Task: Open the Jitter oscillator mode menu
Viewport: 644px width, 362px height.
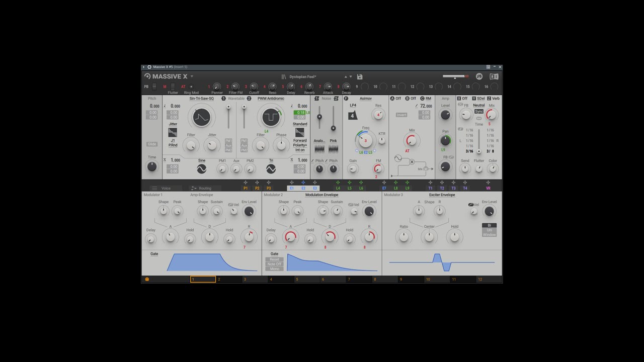Action: (x=173, y=124)
